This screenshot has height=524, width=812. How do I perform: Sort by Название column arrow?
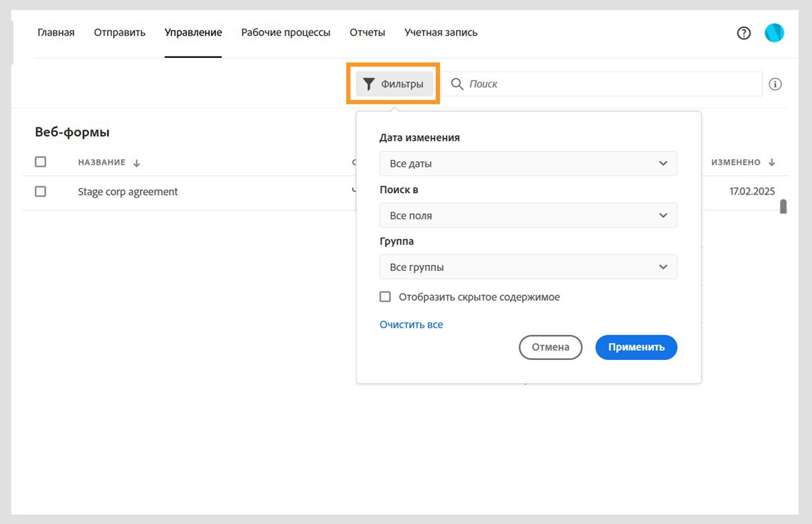pos(137,163)
